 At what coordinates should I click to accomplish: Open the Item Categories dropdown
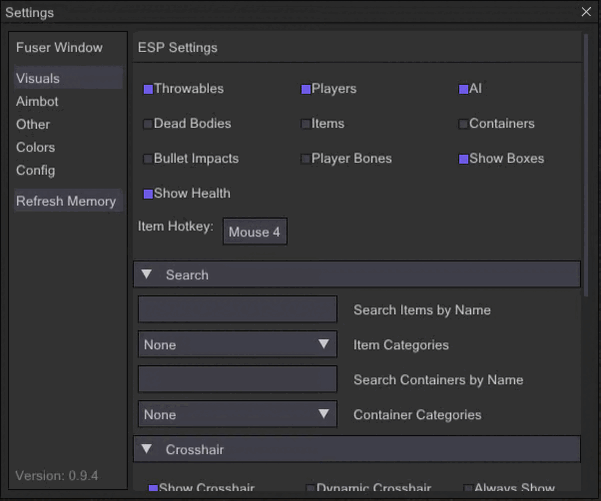click(x=237, y=344)
